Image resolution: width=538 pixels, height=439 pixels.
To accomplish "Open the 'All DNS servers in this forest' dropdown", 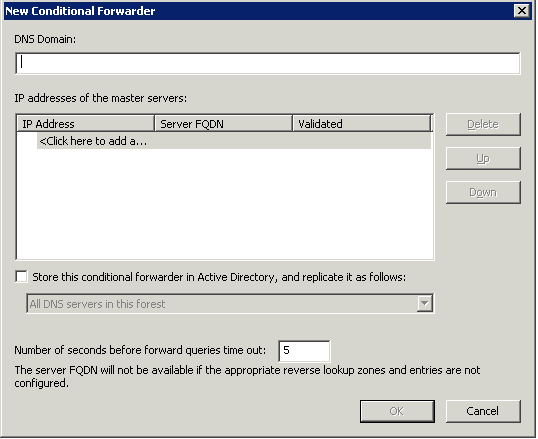I will [230, 304].
